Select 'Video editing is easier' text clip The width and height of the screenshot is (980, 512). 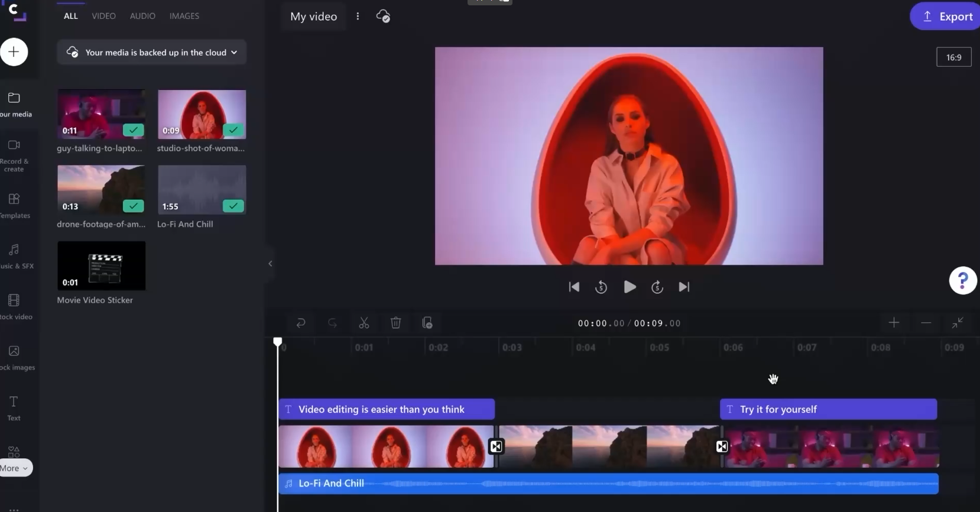[x=387, y=409]
